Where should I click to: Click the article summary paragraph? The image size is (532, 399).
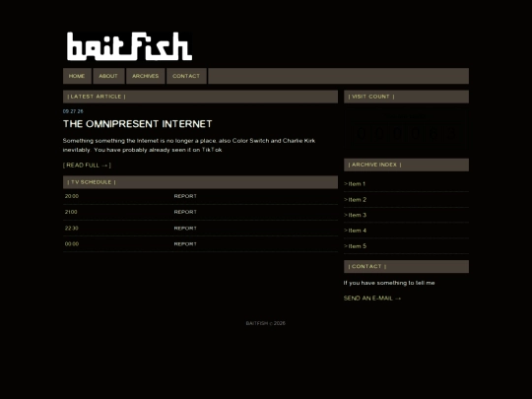[x=189, y=145]
